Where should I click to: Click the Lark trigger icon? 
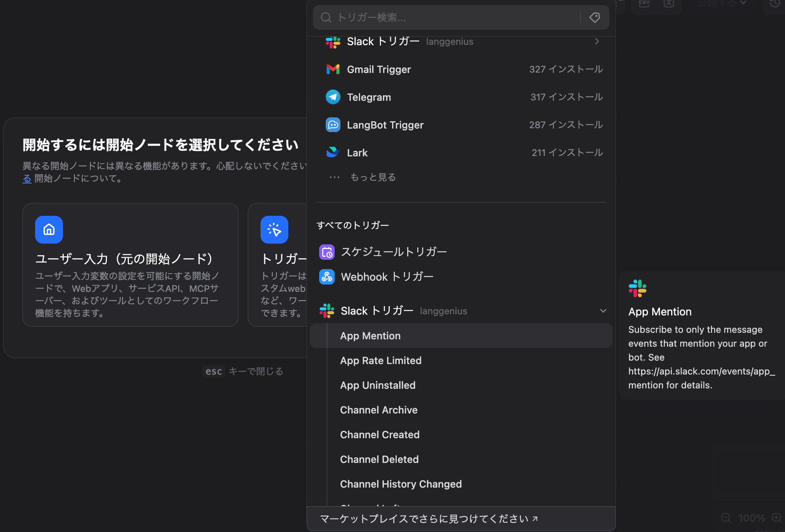(x=332, y=152)
